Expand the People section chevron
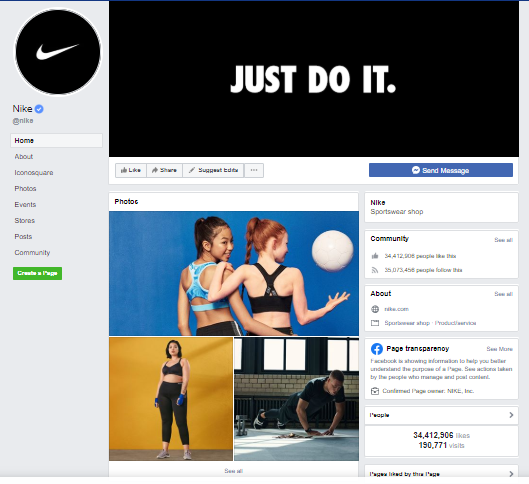Viewport: 529px width, 484px height. click(x=511, y=415)
